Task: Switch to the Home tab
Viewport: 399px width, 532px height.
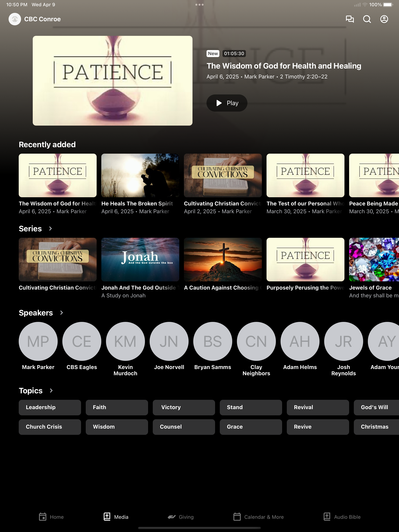Action: [51, 517]
